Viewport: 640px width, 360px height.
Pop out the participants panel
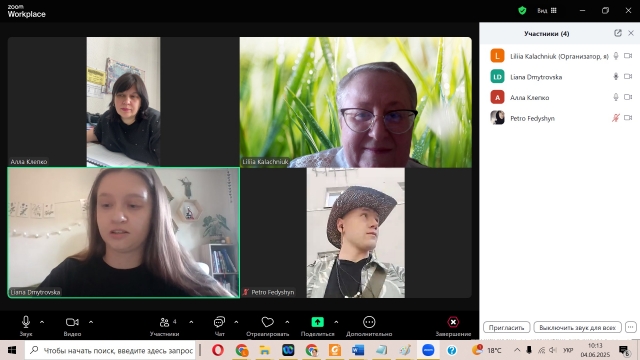(x=618, y=33)
